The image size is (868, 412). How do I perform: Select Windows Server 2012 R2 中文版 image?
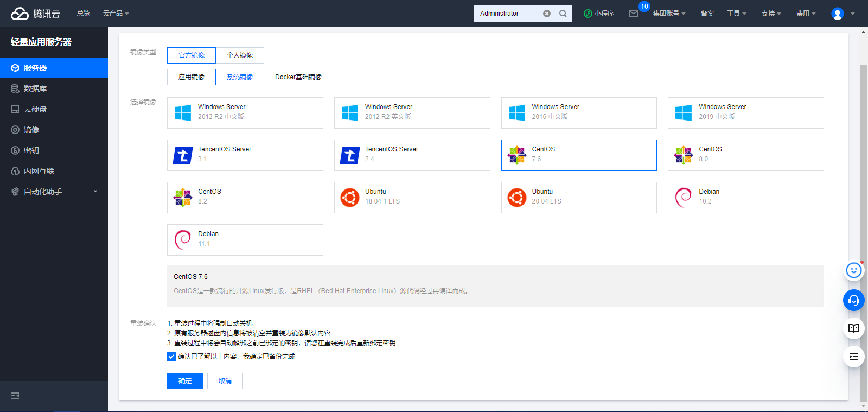click(x=245, y=113)
